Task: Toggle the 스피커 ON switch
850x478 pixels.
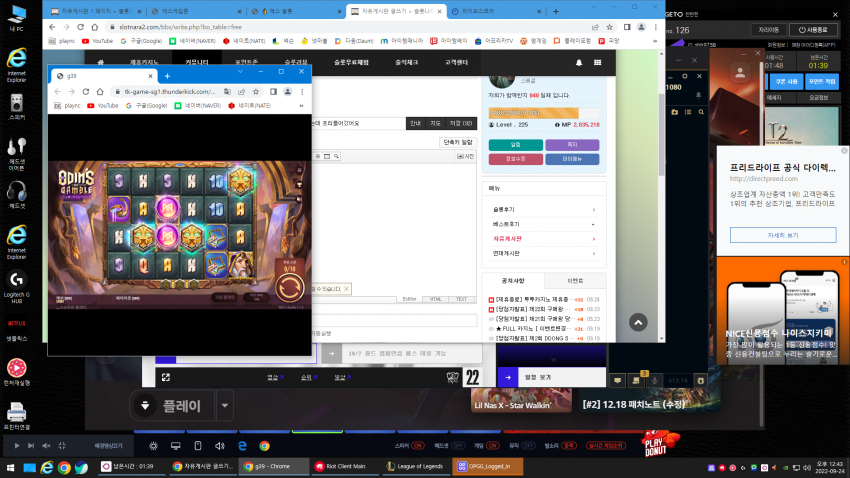Action: click(x=417, y=445)
